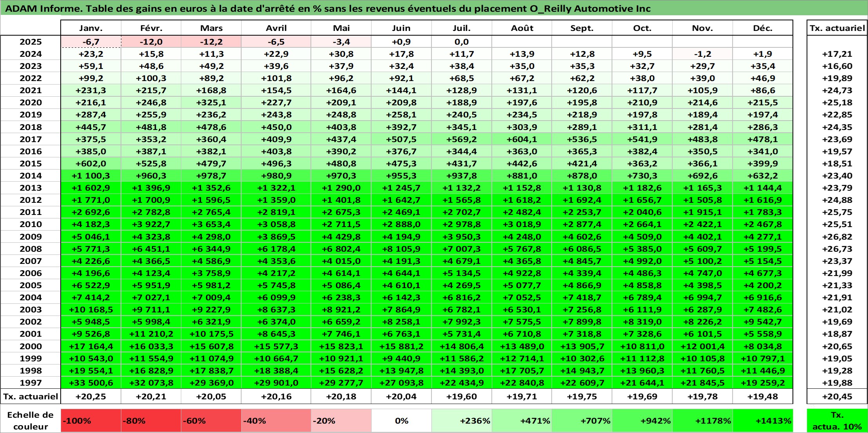
Task: Click the Tx. actua. 10% green swatch
Action: click(837, 421)
